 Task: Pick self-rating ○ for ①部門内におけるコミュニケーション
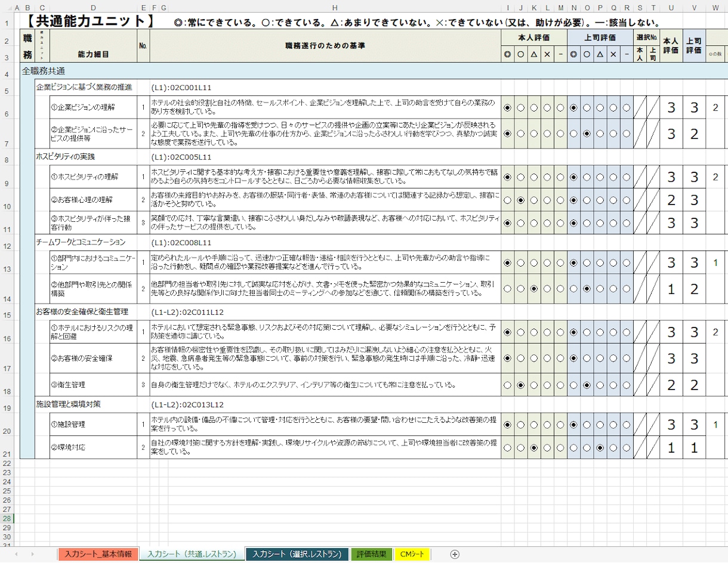pyautogui.click(x=521, y=262)
